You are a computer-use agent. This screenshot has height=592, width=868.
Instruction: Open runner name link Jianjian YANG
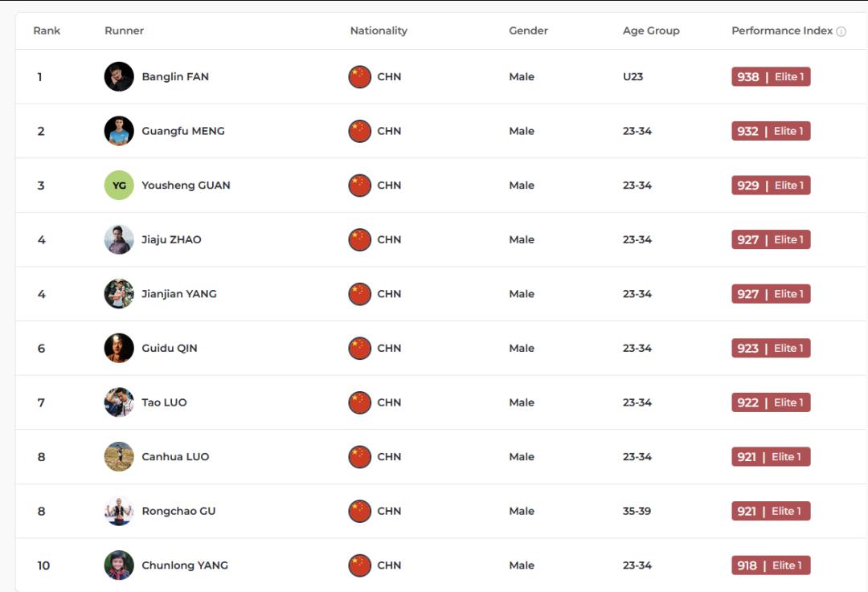(178, 294)
